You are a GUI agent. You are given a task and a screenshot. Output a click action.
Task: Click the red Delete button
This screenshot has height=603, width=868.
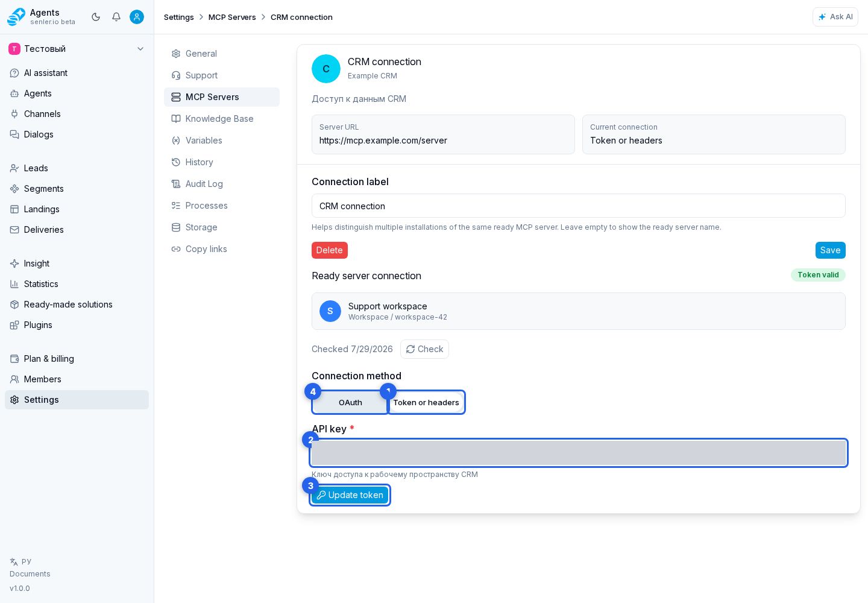pyautogui.click(x=330, y=250)
